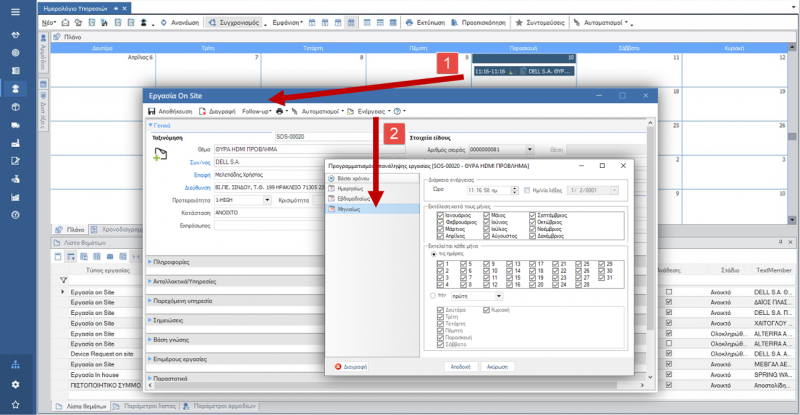Screen dimensions: 800x415
Task: Click Διαγραφή in Εργασία On Site toolbar
Action: 217,111
